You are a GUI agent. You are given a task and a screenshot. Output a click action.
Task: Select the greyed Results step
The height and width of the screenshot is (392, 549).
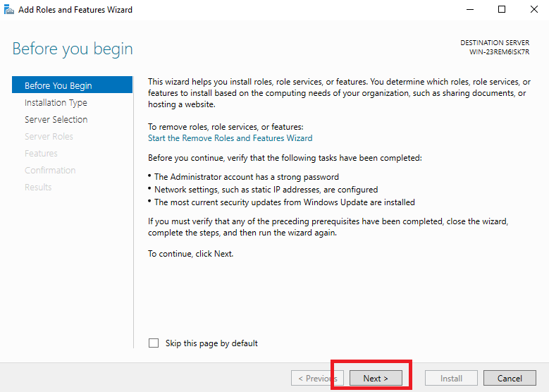click(x=38, y=187)
